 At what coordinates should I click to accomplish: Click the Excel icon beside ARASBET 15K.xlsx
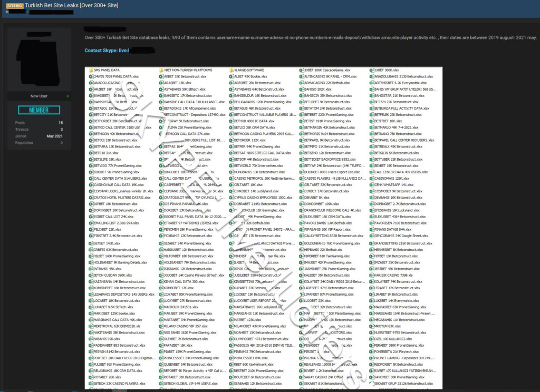coord(161,83)
